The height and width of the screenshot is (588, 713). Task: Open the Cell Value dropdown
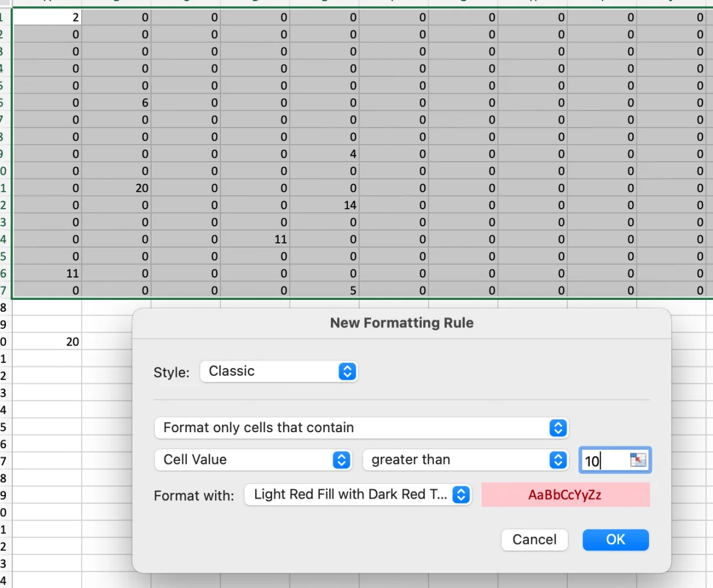pos(253,460)
